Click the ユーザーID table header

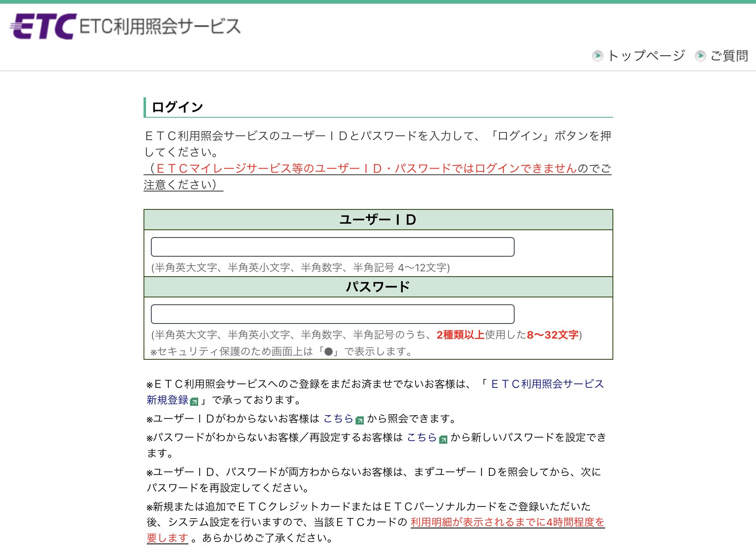click(378, 220)
